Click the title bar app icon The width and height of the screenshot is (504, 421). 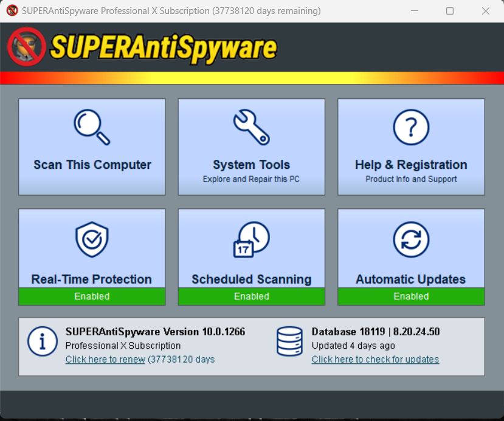click(12, 10)
